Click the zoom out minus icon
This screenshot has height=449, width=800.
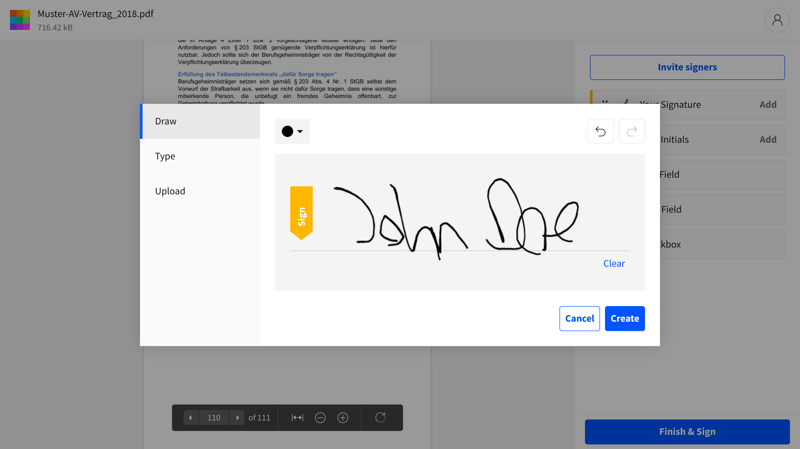pos(320,417)
